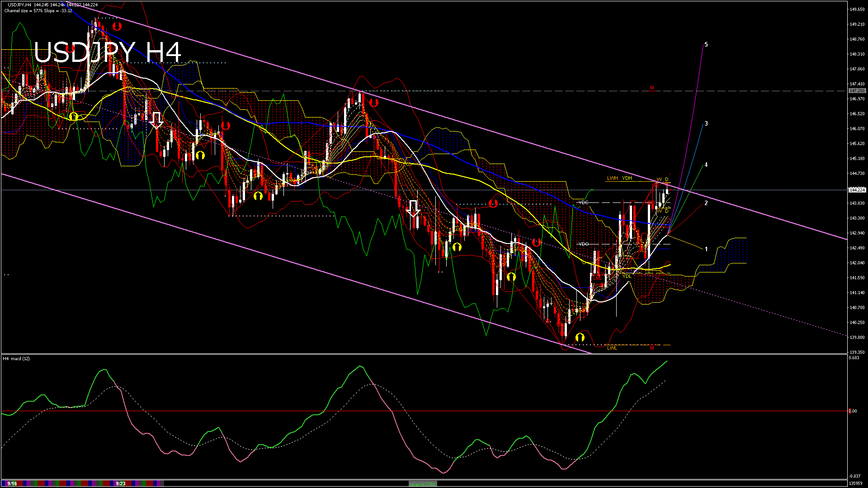This screenshot has width=868, height=488.
Task: Click the projection line label 3
Action: 706,124
